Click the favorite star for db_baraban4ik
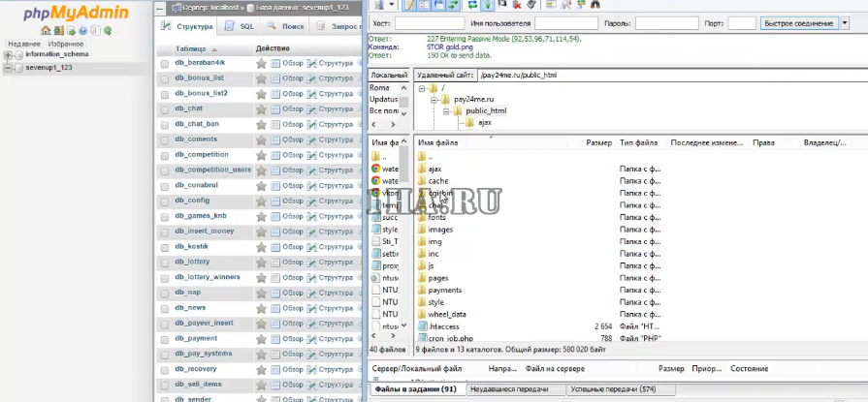868x402 pixels. (261, 63)
